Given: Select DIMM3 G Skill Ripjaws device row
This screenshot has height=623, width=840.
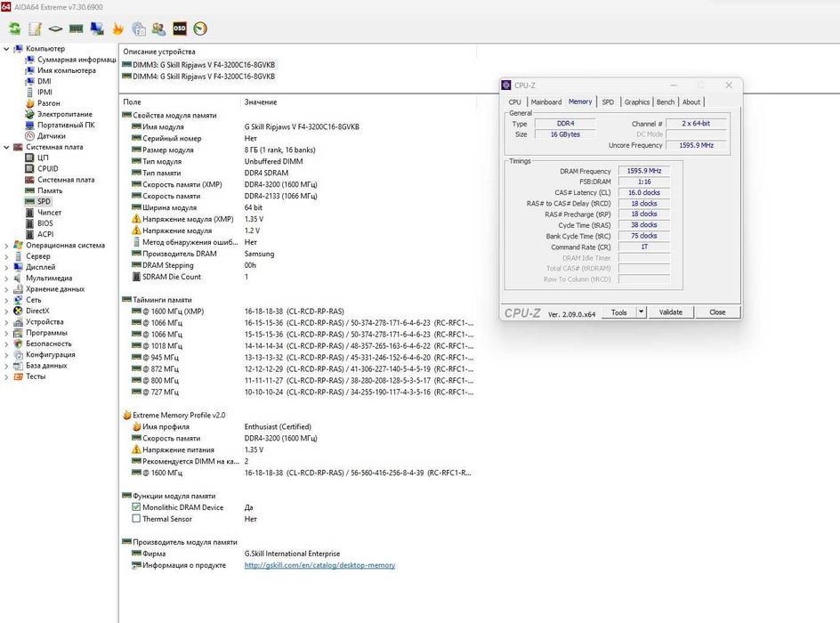Looking at the screenshot, I should (x=198, y=65).
